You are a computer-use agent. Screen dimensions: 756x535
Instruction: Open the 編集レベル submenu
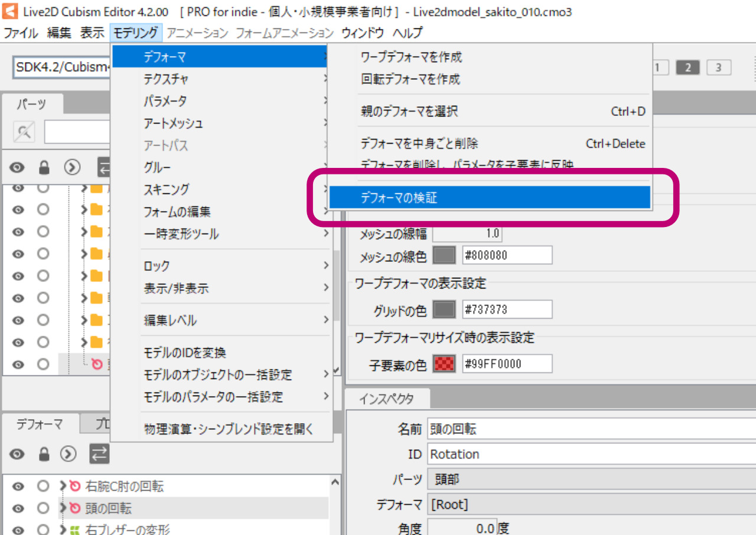[221, 320]
